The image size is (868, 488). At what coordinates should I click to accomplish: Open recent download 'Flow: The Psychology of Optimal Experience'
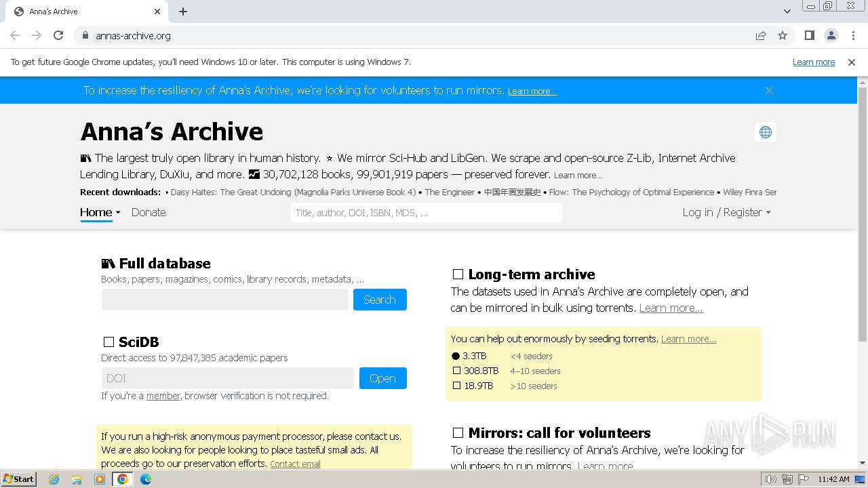[x=631, y=192]
